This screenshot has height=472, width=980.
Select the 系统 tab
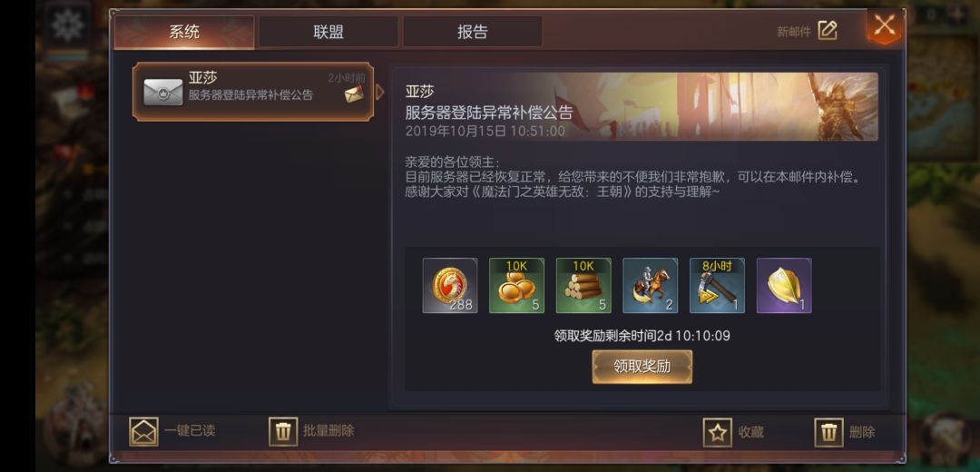tap(184, 32)
